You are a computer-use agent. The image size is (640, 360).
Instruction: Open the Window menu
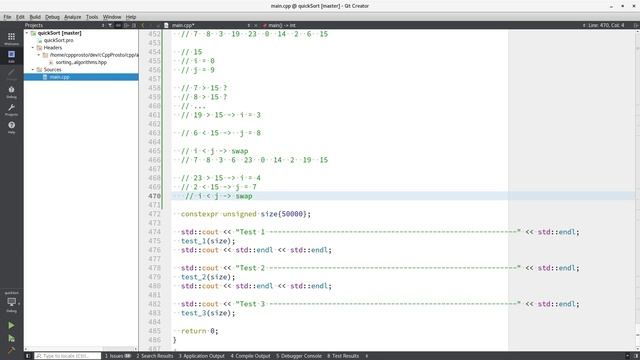pyautogui.click(x=112, y=17)
